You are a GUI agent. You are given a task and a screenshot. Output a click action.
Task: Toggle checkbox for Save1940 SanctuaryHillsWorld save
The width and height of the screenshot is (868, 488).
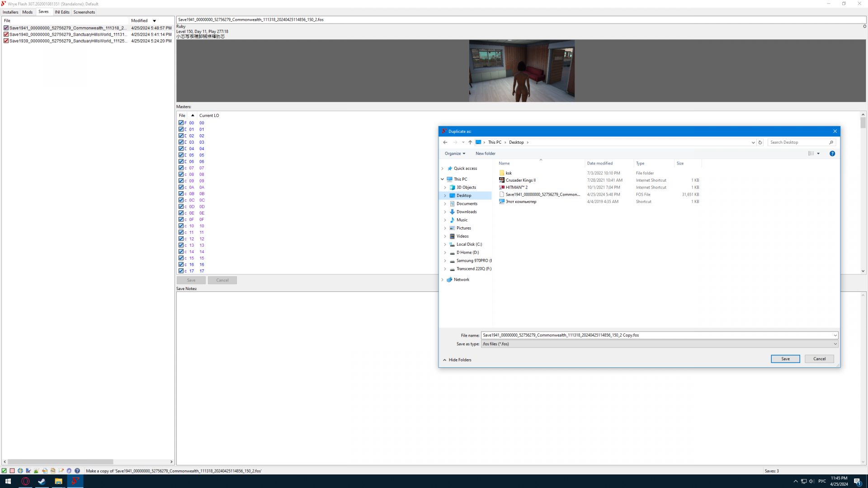pyautogui.click(x=6, y=34)
